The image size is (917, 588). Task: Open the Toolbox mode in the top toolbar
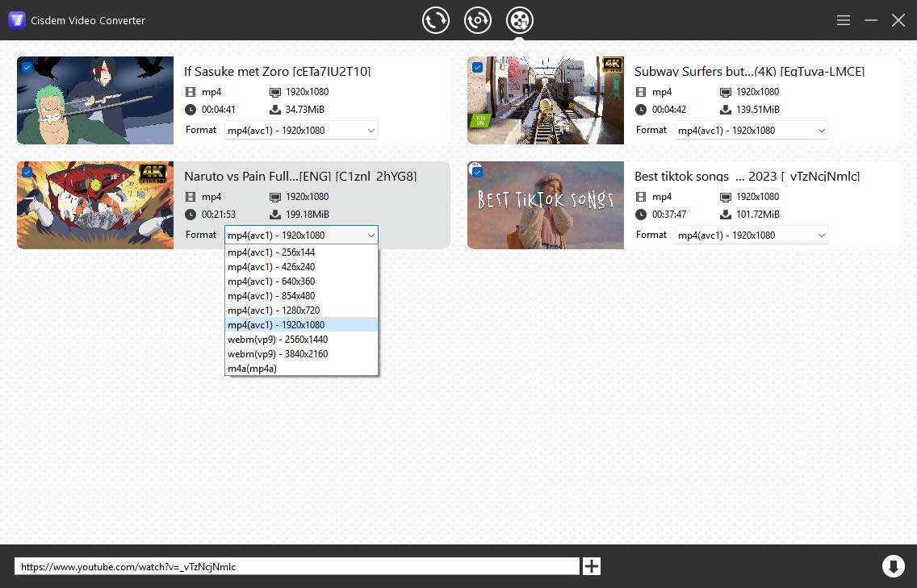tap(478, 19)
